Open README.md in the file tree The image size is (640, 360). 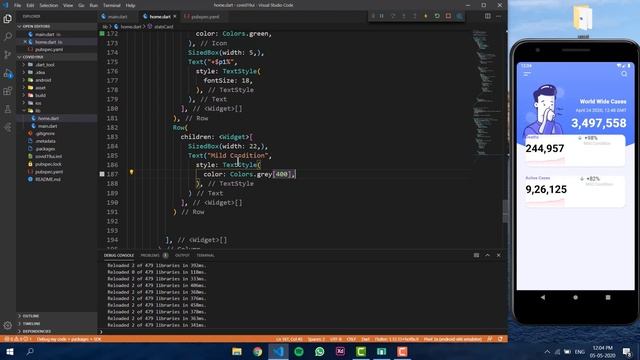coord(57,179)
